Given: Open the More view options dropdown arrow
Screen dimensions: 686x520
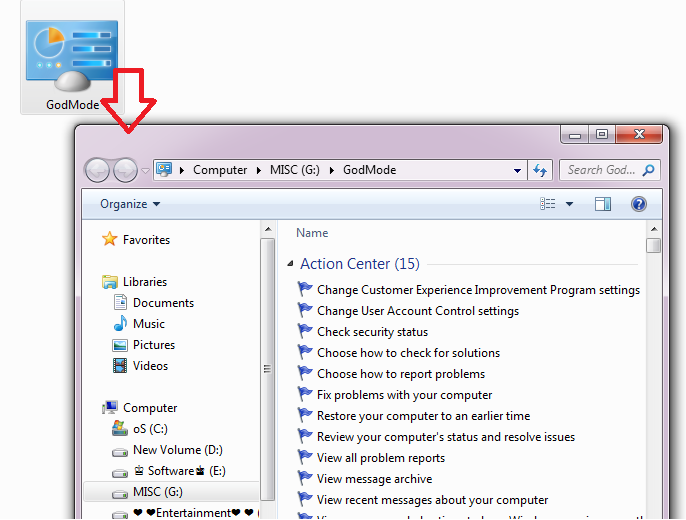Looking at the screenshot, I should coord(570,204).
